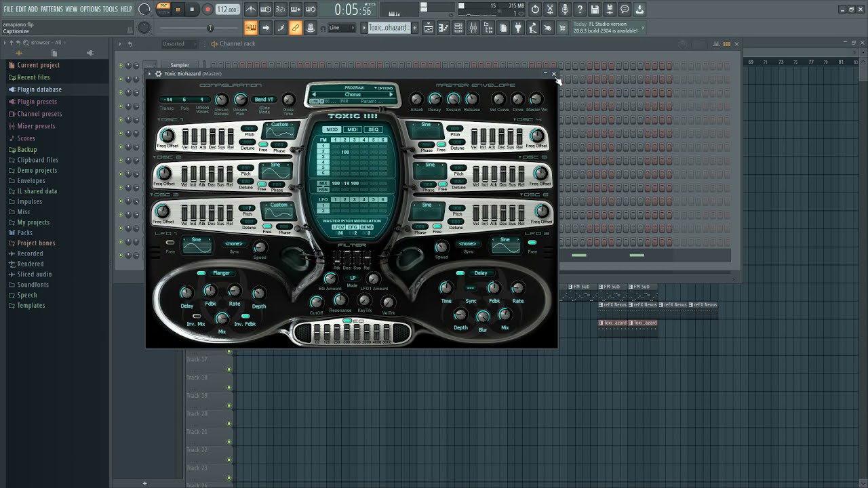The width and height of the screenshot is (868, 488).
Task: Open the Line snap dropdown
Action: pyautogui.click(x=341, y=28)
